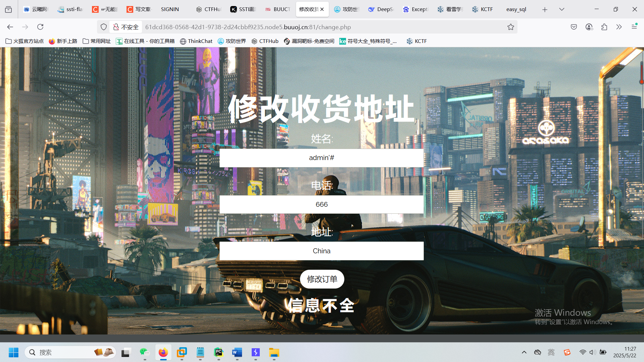Open the purple lightning app on taskbar
Screen dimensions: 644x362
tap(256, 352)
